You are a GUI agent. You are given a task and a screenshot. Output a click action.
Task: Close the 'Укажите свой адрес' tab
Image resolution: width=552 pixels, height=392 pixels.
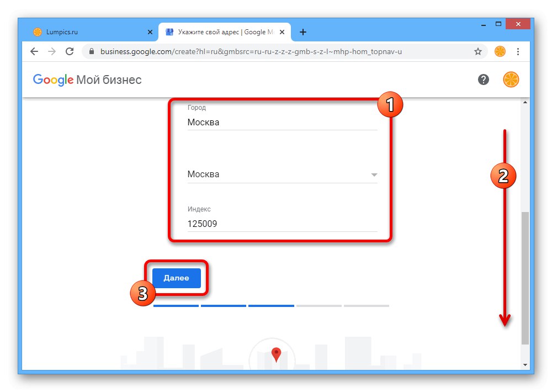(282, 32)
